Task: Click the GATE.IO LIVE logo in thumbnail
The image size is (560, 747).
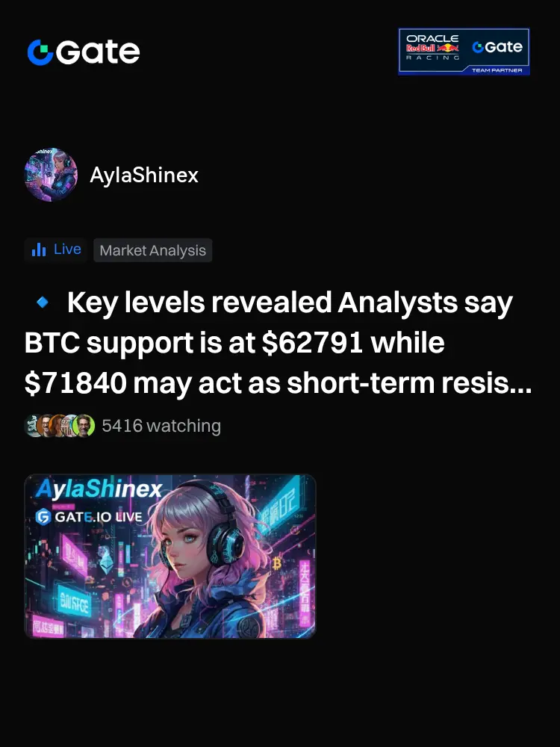Action: click(89, 517)
